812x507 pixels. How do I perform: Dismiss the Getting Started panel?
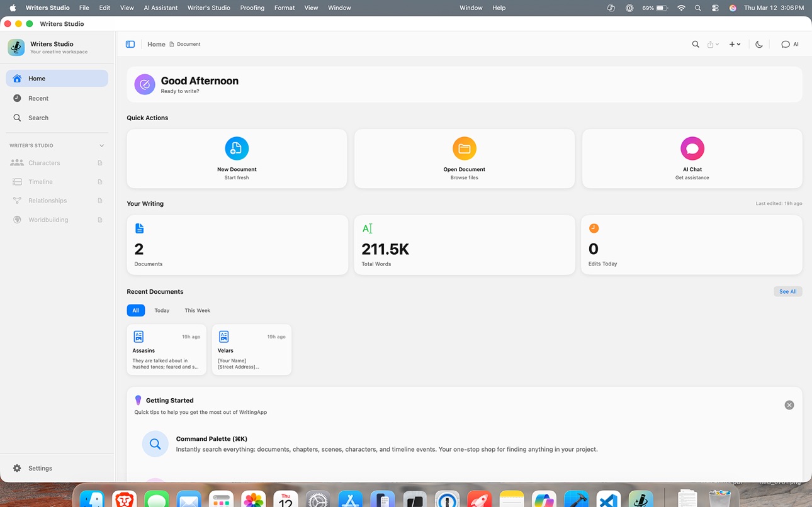(789, 405)
